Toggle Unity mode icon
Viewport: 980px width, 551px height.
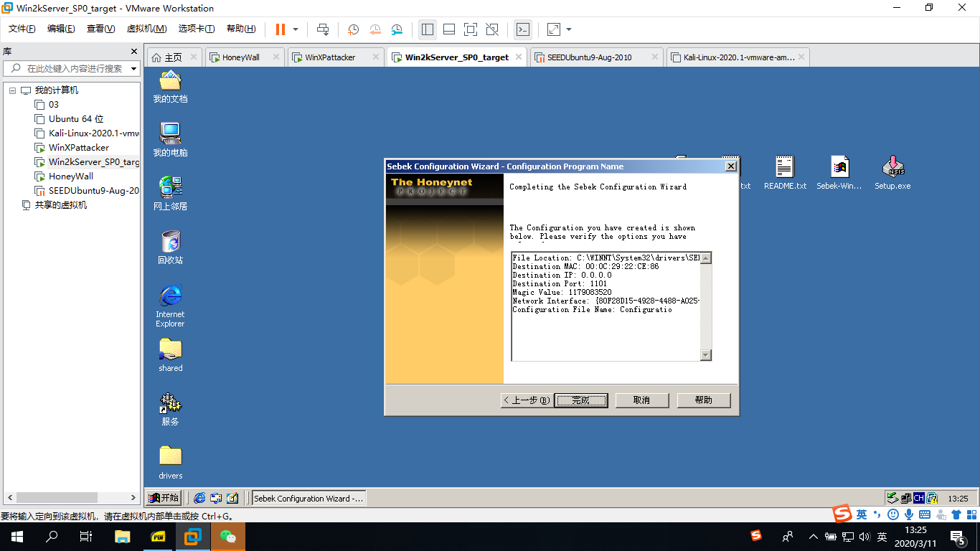click(492, 29)
